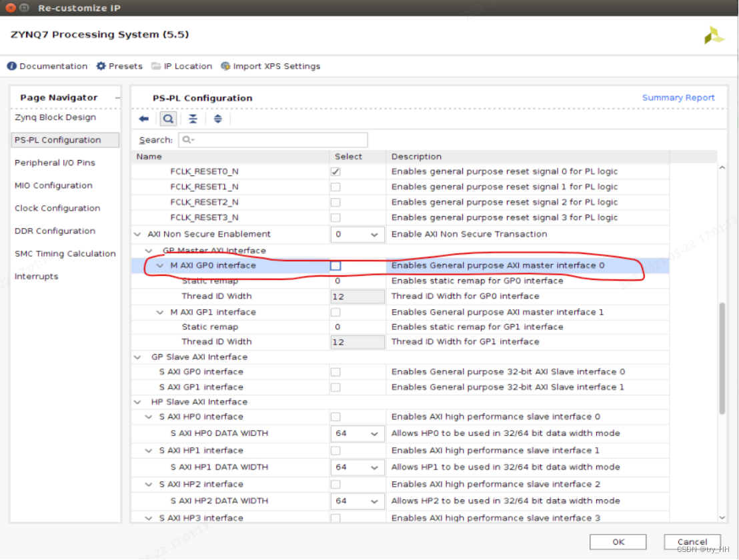The width and height of the screenshot is (739, 560).
Task: Enable the FCLK_RESET1_N checkbox
Action: click(335, 187)
